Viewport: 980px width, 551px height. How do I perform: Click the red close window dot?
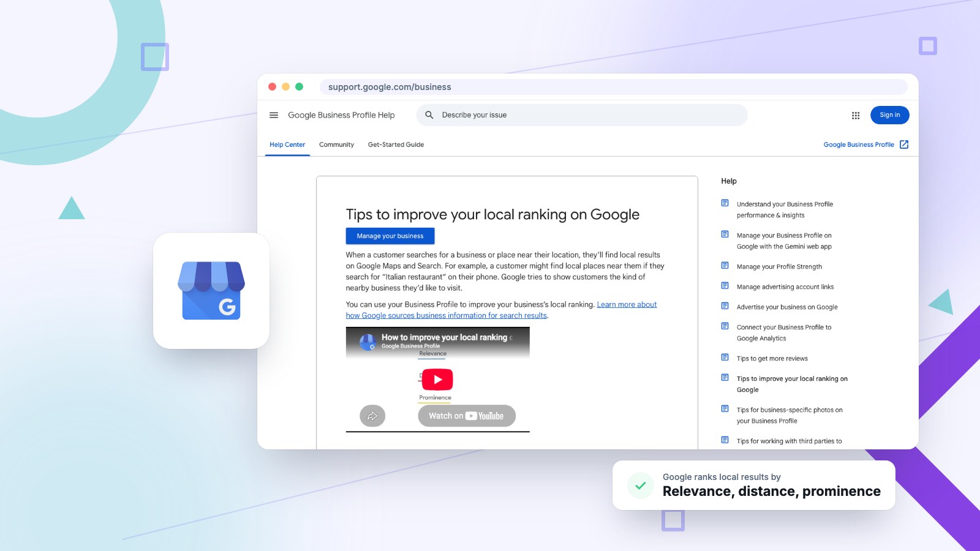pos(272,87)
